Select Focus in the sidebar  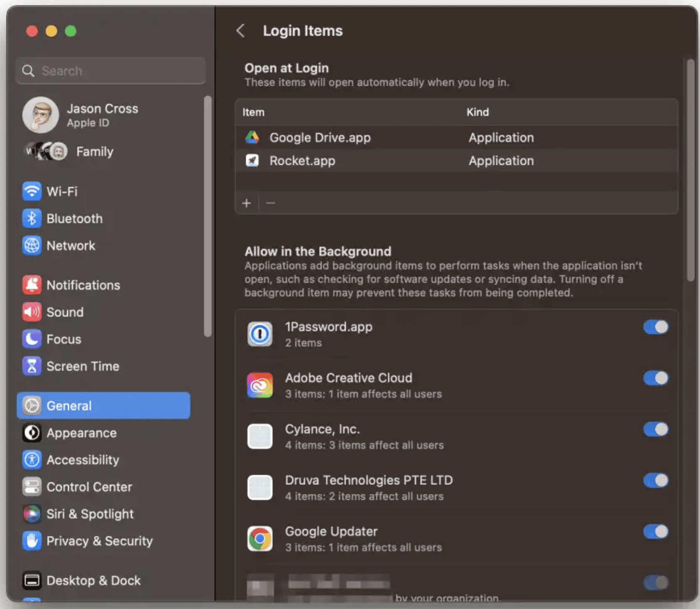pos(103,339)
